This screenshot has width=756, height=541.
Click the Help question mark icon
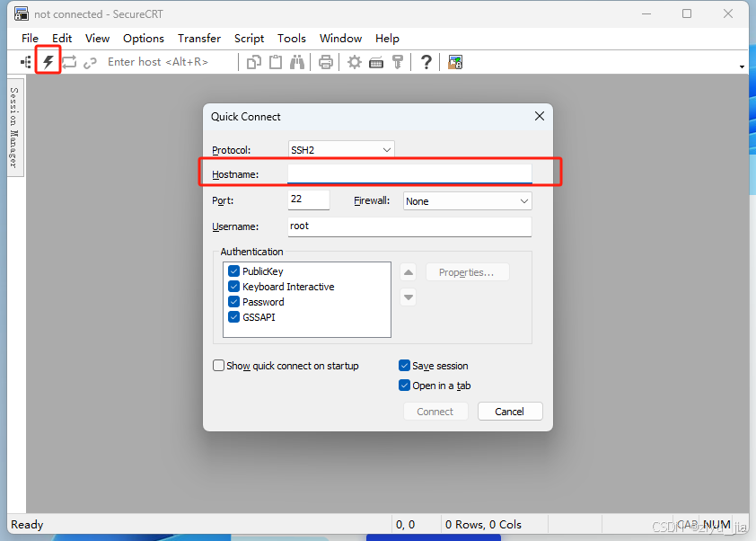[426, 62]
